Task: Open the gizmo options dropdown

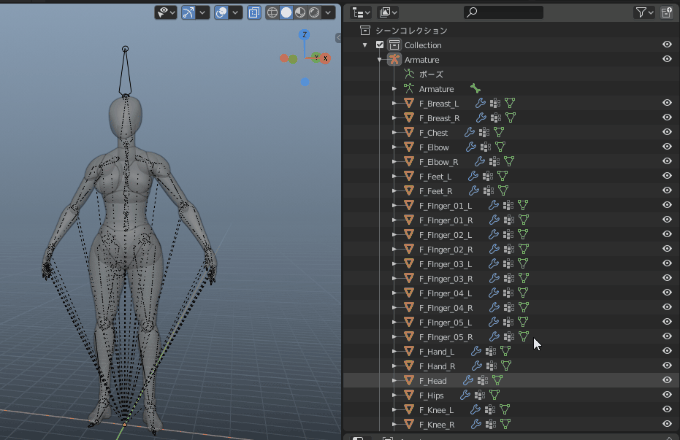Action: click(x=203, y=13)
